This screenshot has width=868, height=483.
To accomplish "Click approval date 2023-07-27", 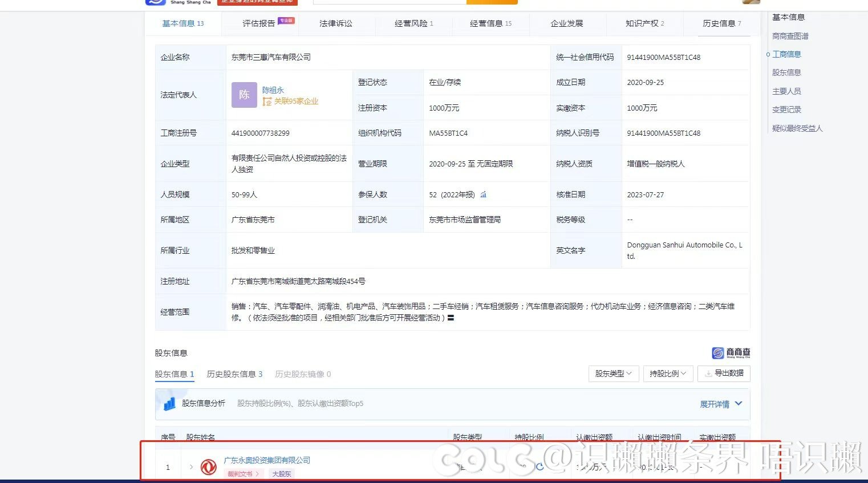I will click(x=646, y=194).
